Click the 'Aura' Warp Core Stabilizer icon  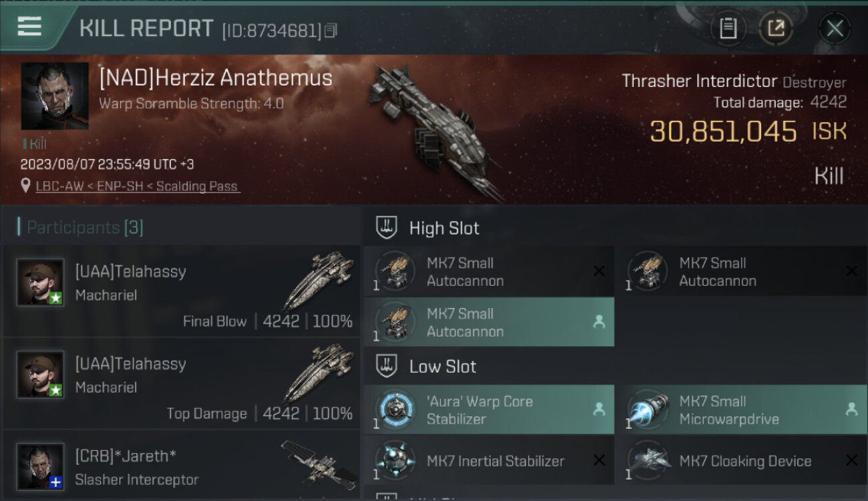(x=395, y=409)
